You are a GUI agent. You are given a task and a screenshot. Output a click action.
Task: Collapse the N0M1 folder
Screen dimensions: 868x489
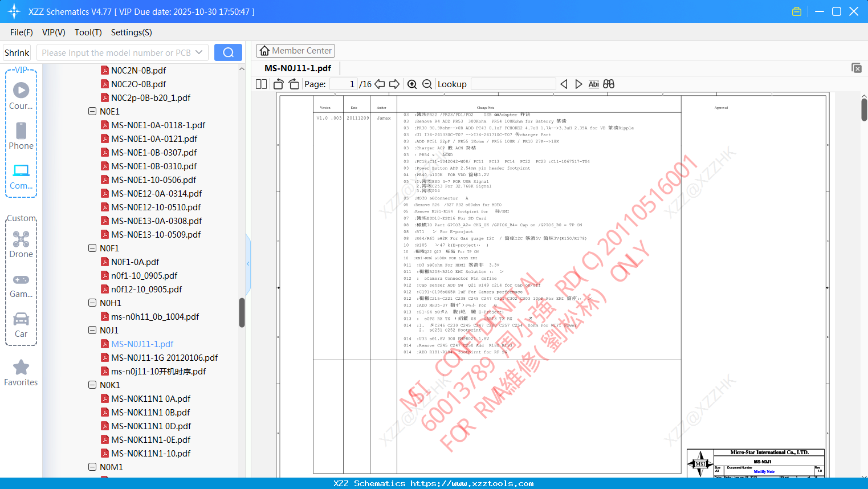(92, 467)
